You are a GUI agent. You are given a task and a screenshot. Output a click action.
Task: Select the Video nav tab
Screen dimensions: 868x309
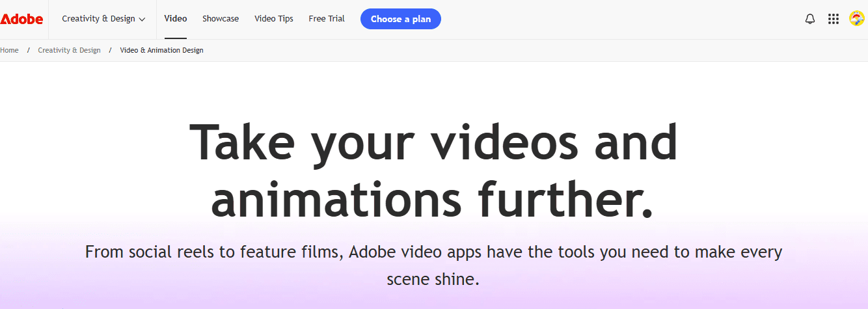(x=176, y=19)
